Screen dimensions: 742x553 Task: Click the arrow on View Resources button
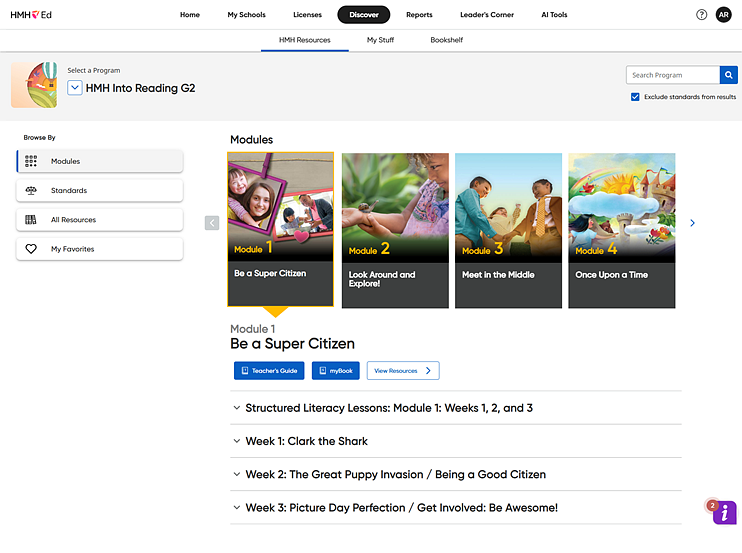428,370
